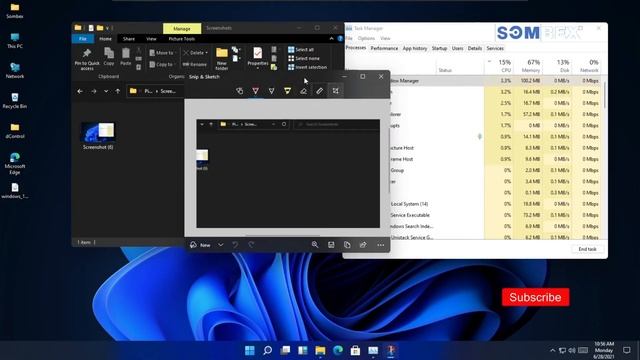Click New snip button
This screenshot has height=360, width=640.
point(200,245)
